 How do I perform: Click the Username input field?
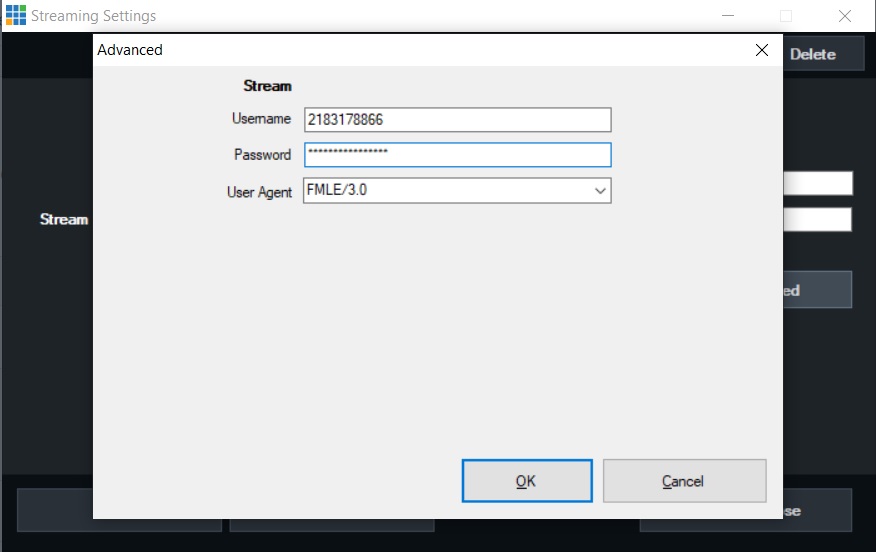[x=458, y=120]
